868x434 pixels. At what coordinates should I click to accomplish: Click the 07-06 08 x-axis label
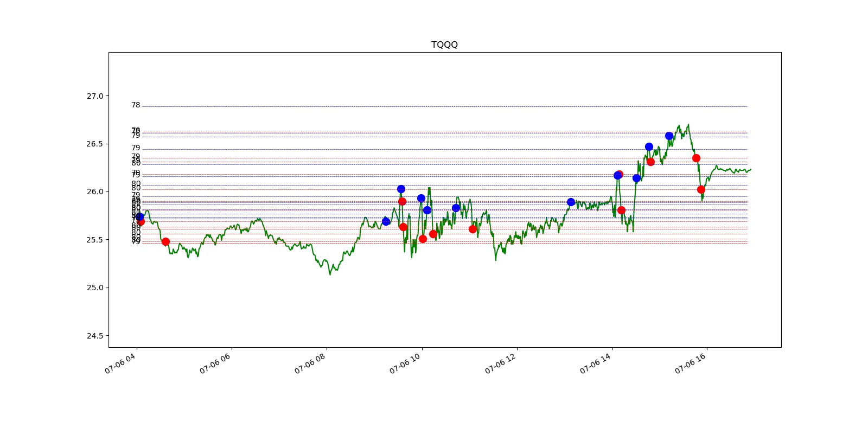(x=310, y=363)
